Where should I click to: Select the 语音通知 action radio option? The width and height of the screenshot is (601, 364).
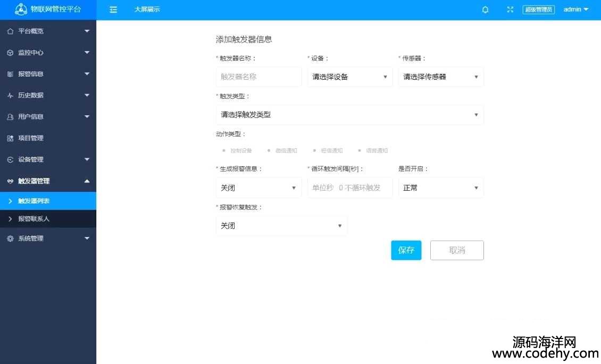(x=373, y=151)
